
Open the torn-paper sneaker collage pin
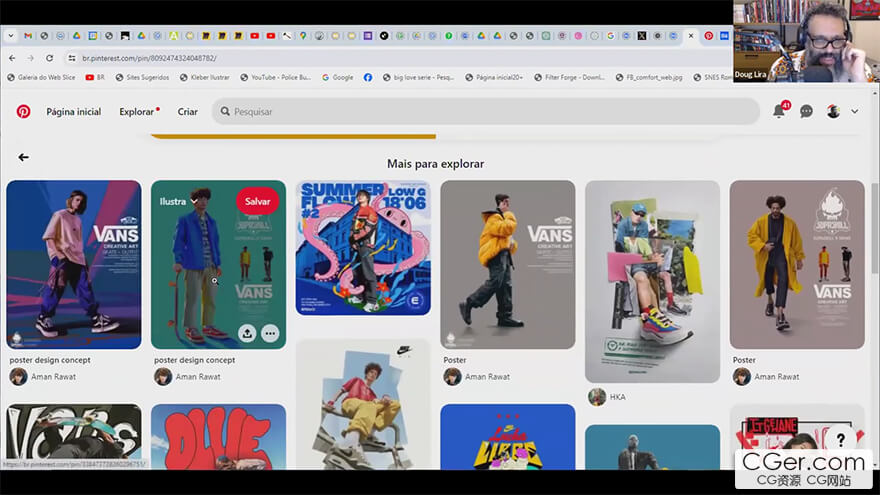(652, 281)
